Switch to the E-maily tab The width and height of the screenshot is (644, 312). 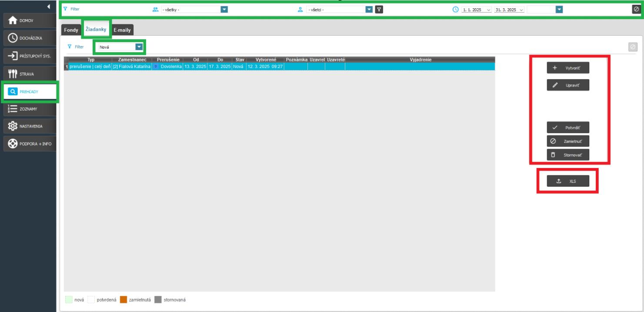point(122,30)
